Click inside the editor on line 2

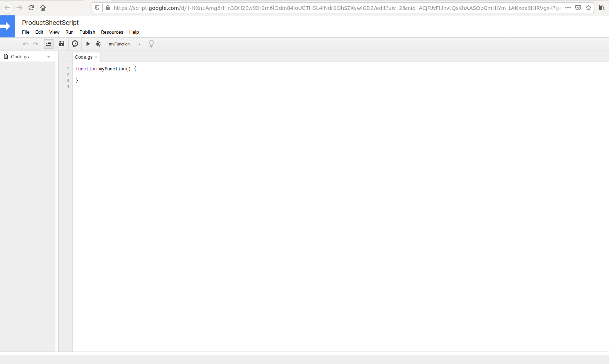pos(110,74)
